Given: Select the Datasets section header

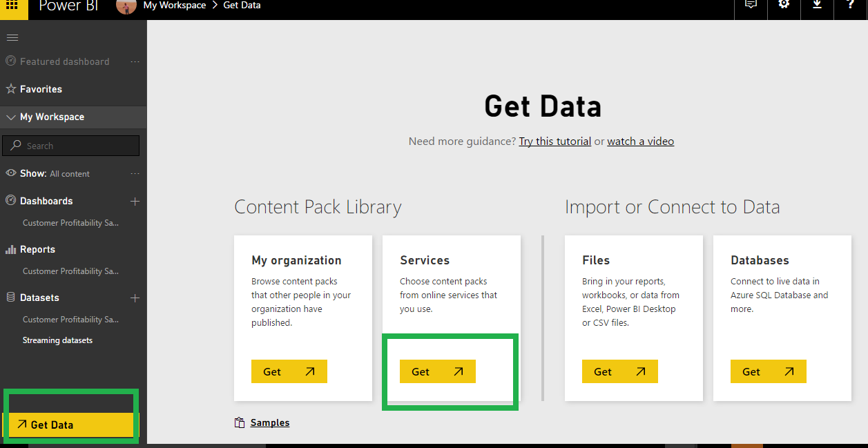Looking at the screenshot, I should click(x=39, y=298).
